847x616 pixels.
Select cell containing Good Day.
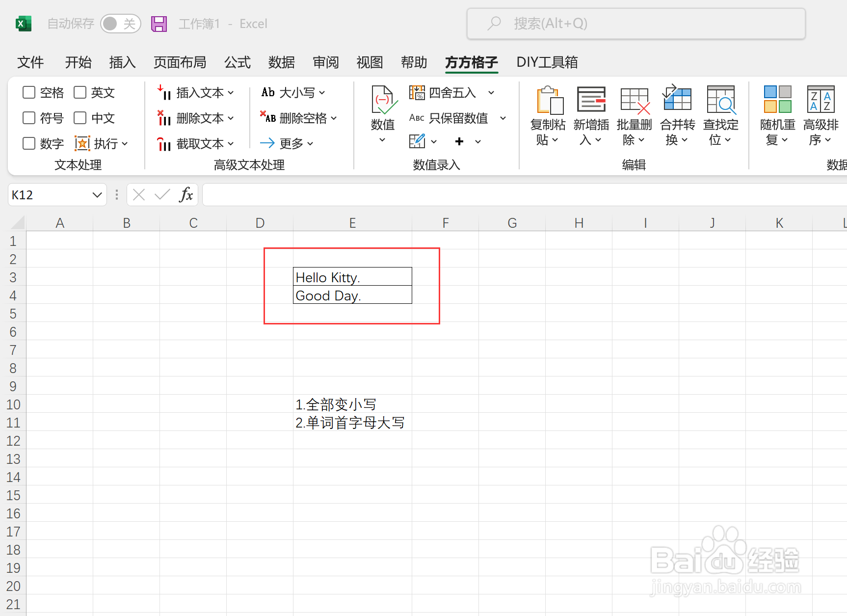(x=352, y=295)
